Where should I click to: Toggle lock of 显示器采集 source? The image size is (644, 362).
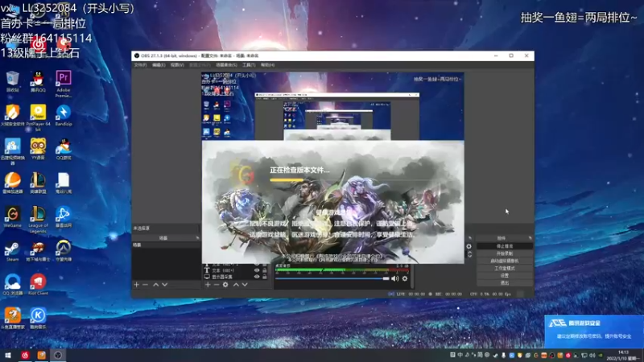tap(265, 277)
